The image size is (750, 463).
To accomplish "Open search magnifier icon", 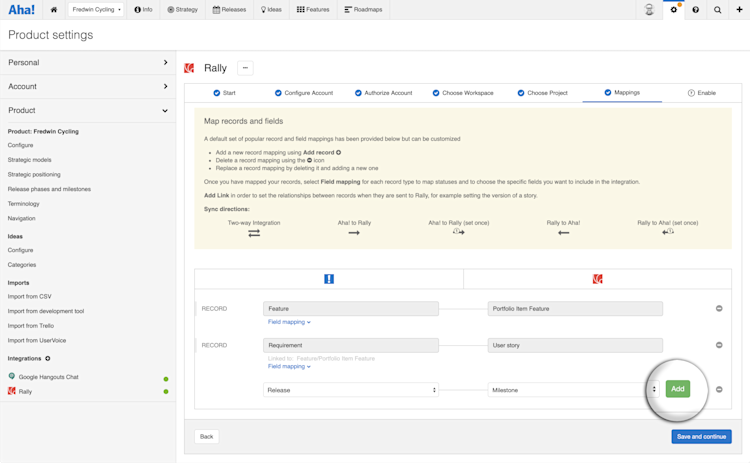I will 717,10.
